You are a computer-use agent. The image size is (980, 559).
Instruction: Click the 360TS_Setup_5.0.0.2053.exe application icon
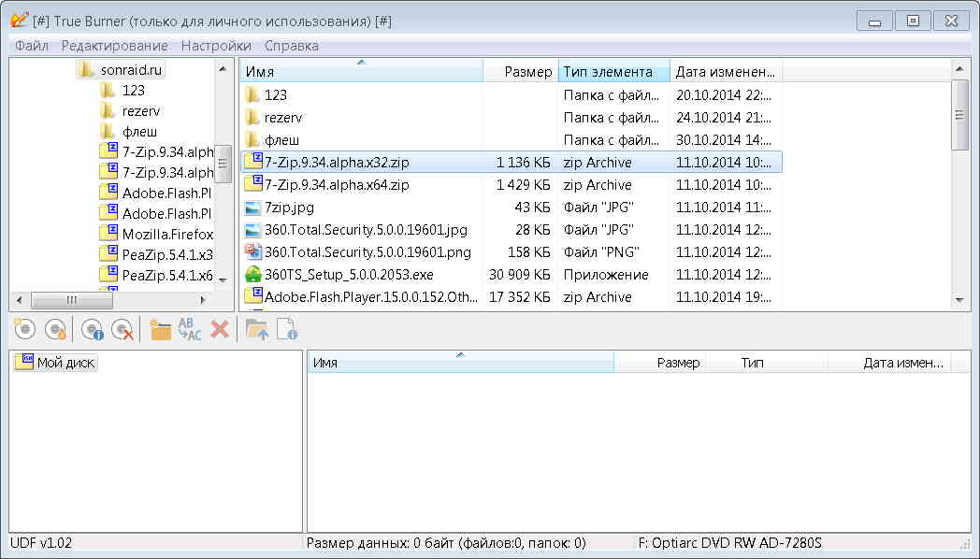tap(252, 275)
